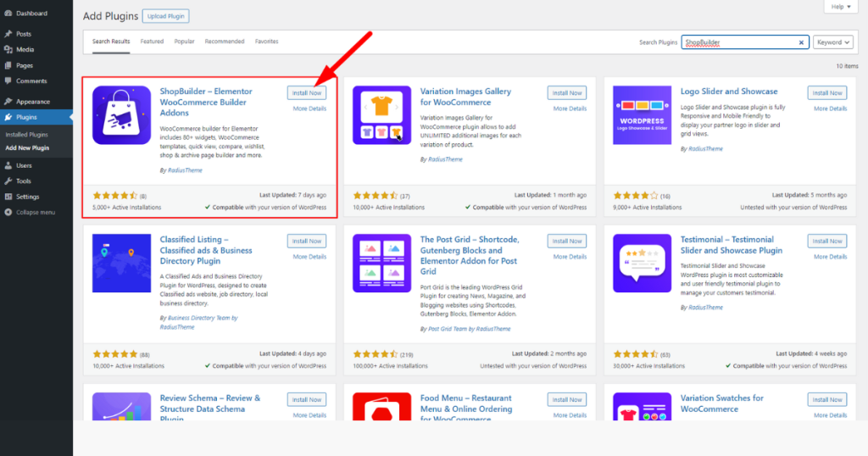Click the Comments bubble icon
The image size is (868, 456).
[8, 81]
